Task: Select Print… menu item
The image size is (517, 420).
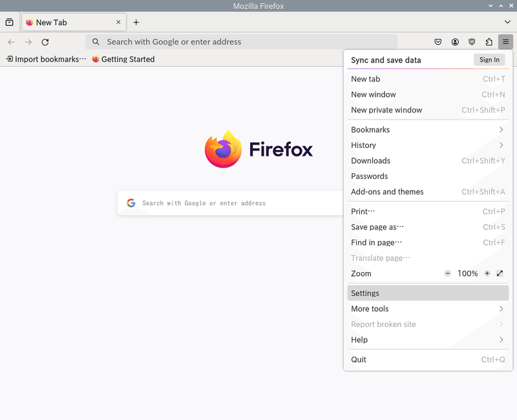Action: point(428,212)
